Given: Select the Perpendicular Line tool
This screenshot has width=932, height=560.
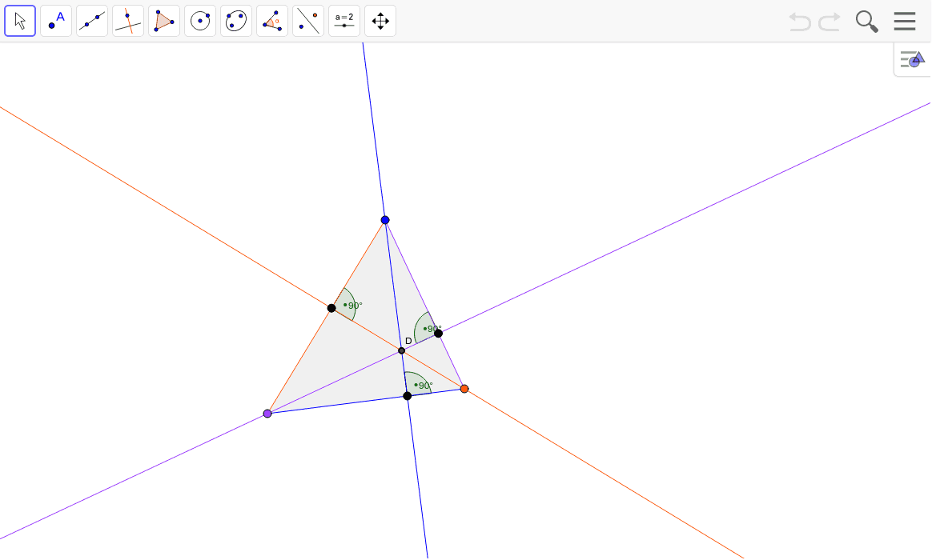Looking at the screenshot, I should click(x=128, y=21).
